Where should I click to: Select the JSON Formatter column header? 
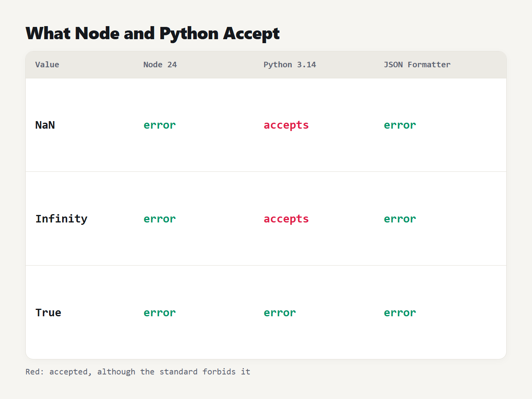point(417,65)
